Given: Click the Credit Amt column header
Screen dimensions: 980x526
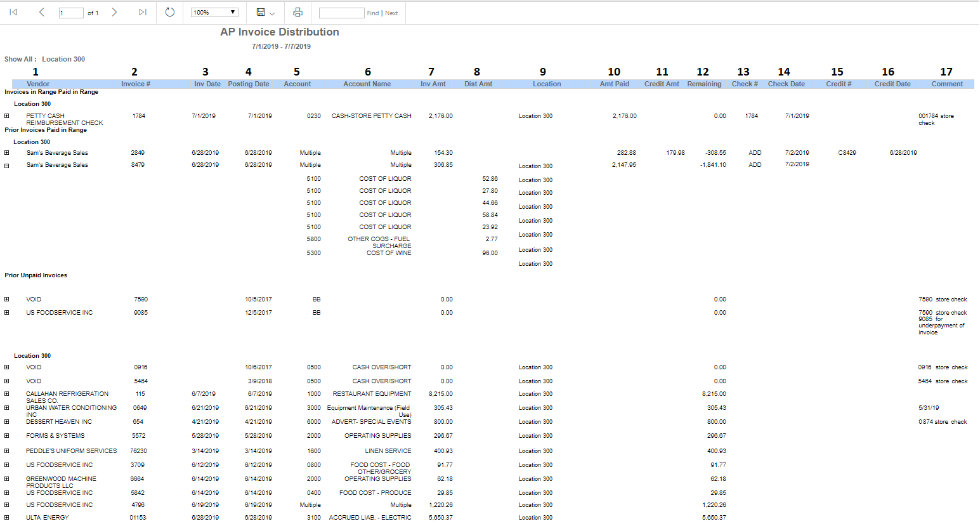Looking at the screenshot, I should [x=662, y=84].
